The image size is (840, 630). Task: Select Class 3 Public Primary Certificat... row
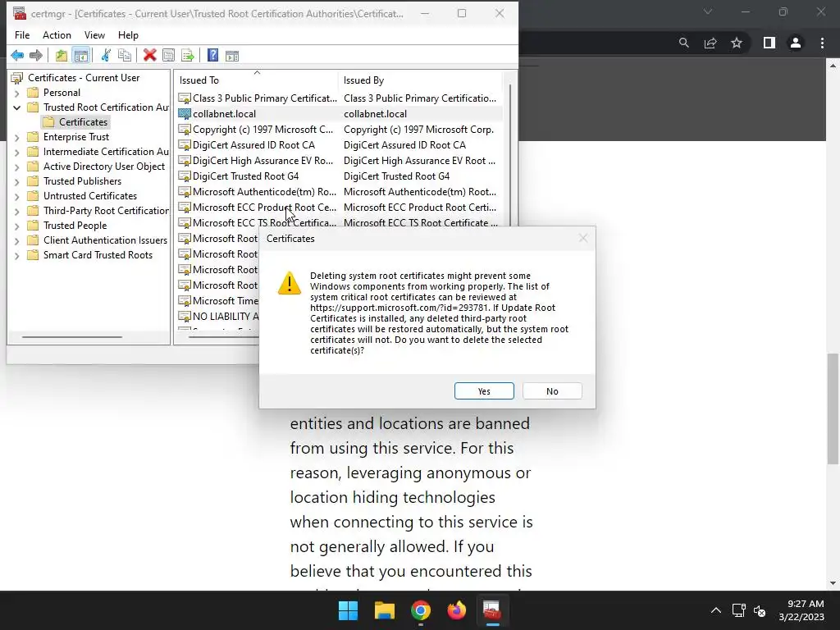340,98
